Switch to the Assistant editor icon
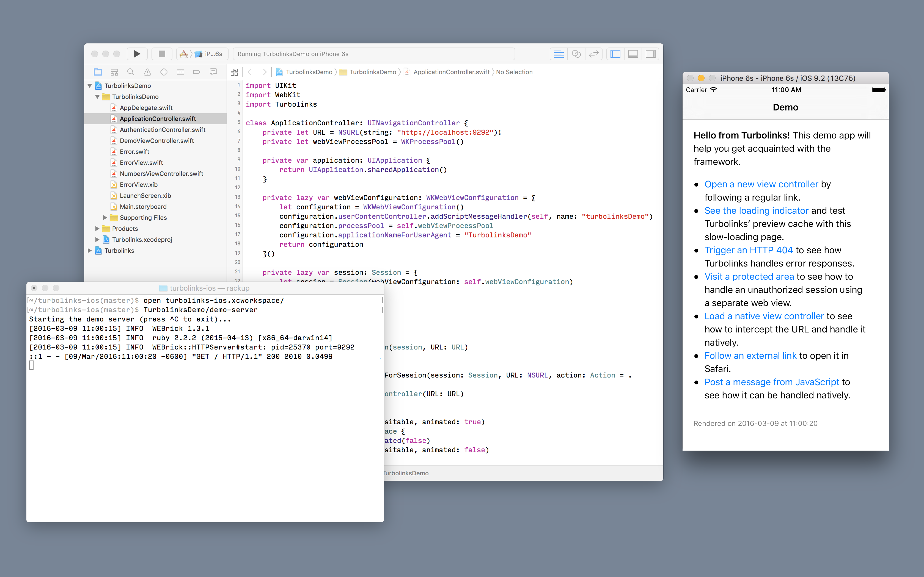 click(x=576, y=54)
